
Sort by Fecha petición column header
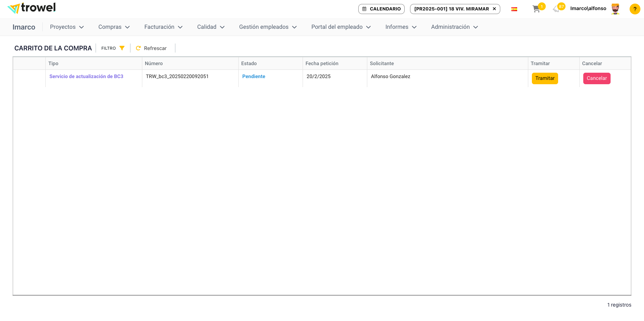[322, 63]
